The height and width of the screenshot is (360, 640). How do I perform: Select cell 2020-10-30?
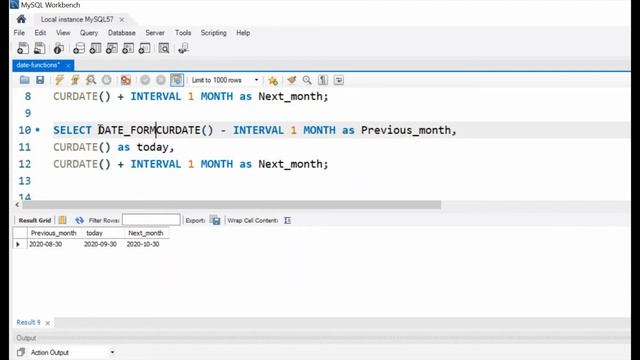(x=143, y=244)
